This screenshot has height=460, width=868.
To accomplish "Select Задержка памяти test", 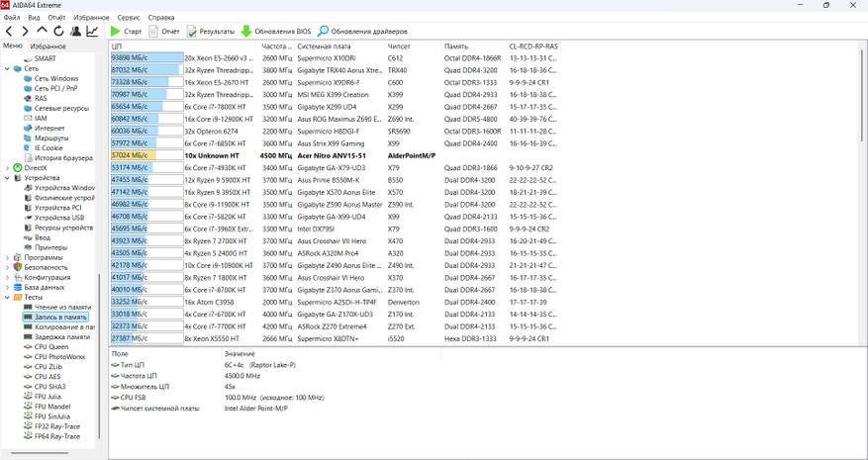I will tap(62, 337).
